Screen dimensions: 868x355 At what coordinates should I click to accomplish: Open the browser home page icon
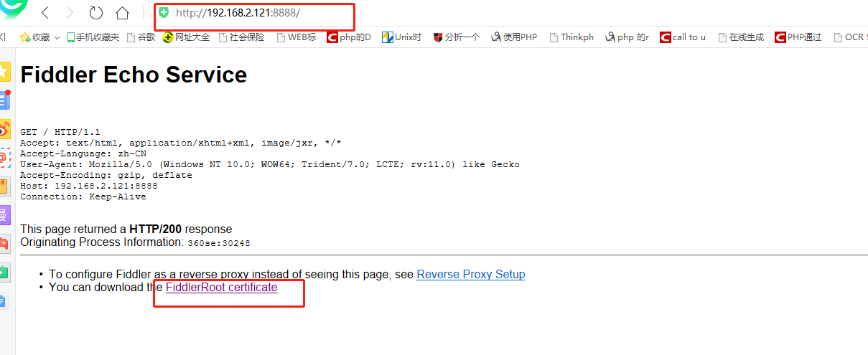click(123, 13)
